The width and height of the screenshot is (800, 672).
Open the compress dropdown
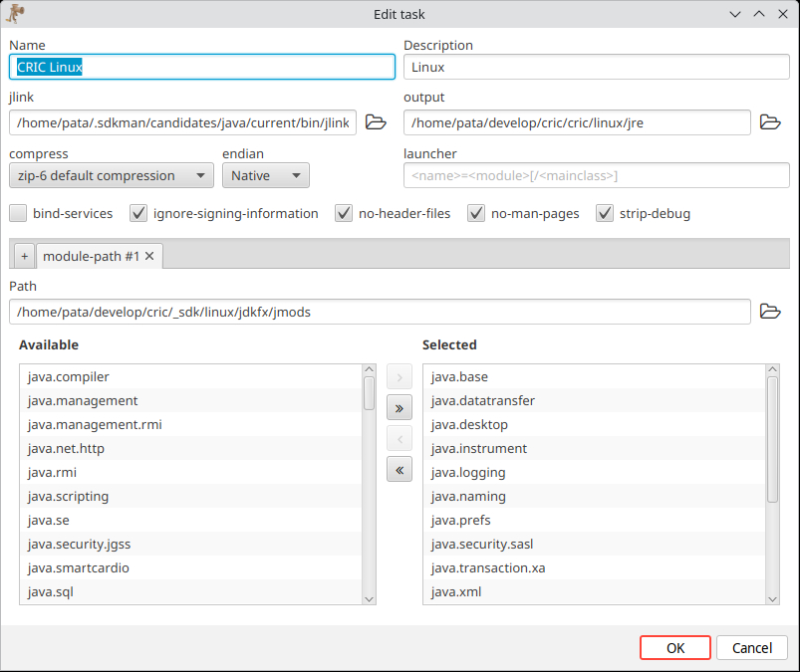pyautogui.click(x=112, y=176)
